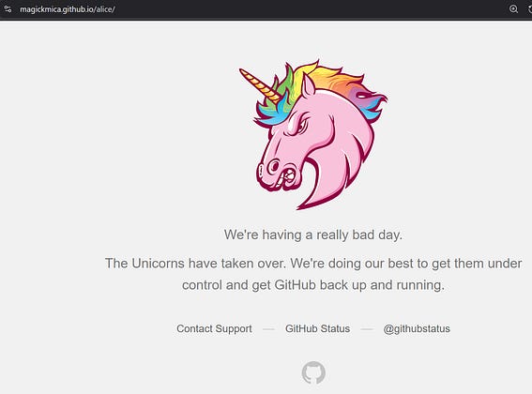Click the GitHub Octocat logo

313,372
